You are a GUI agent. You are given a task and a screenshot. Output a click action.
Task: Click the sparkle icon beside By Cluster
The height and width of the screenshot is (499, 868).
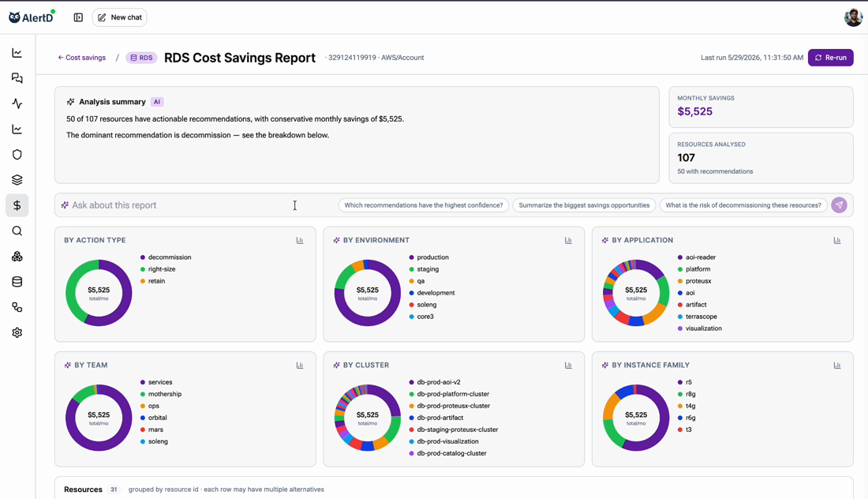336,365
